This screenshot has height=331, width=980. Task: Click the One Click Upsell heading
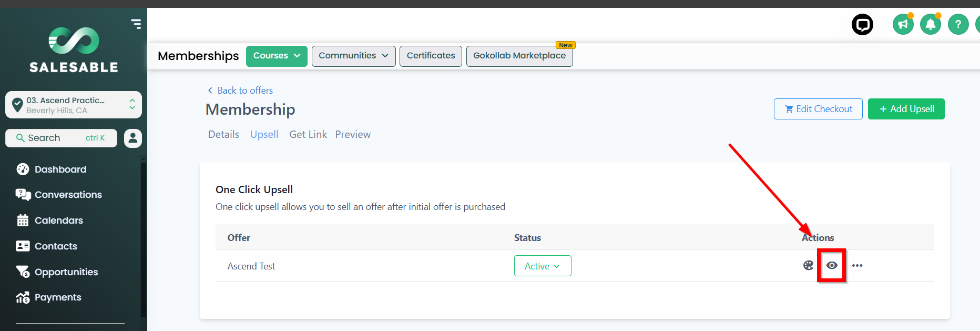click(254, 189)
